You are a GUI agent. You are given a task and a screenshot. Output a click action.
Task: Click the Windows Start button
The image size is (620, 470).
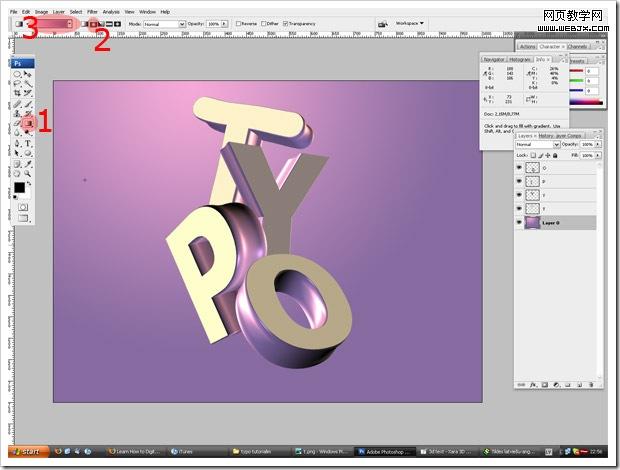pyautogui.click(x=28, y=451)
